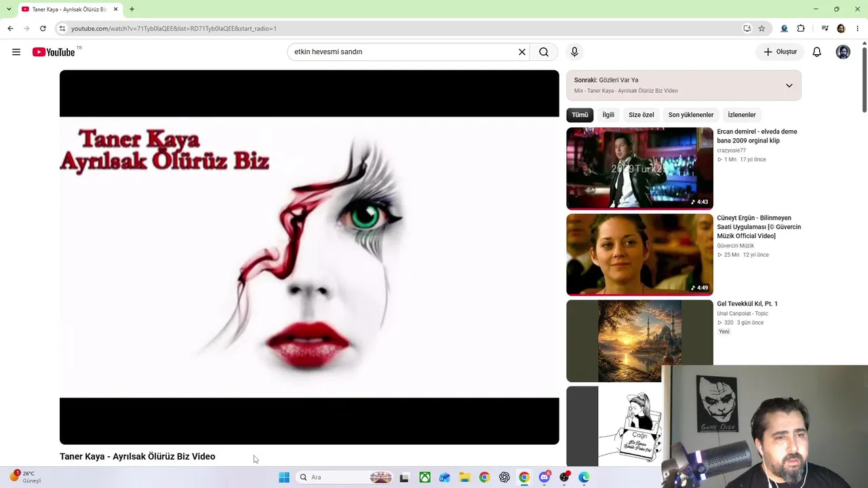
Task: Select the İlgili filter chip
Action: pyautogui.click(x=608, y=115)
